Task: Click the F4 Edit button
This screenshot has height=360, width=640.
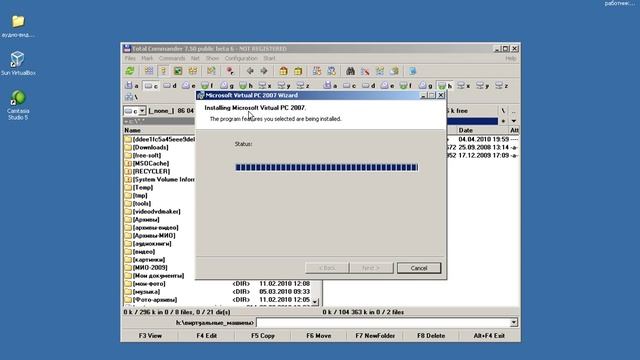Action: coord(207,336)
